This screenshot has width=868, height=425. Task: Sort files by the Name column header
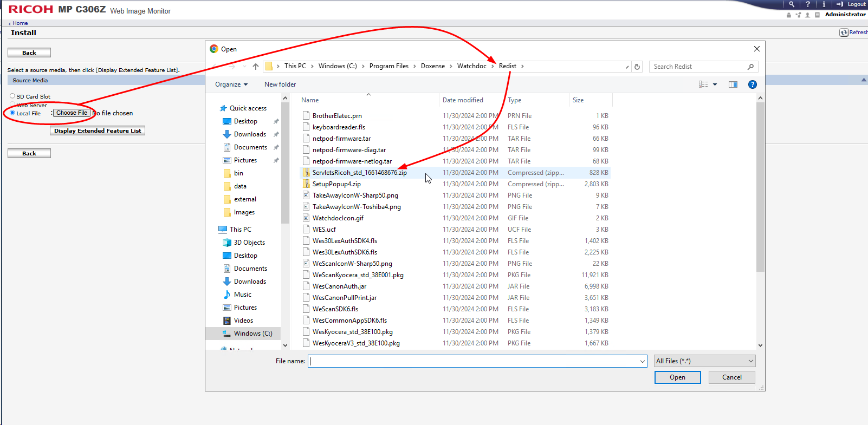pos(368,100)
